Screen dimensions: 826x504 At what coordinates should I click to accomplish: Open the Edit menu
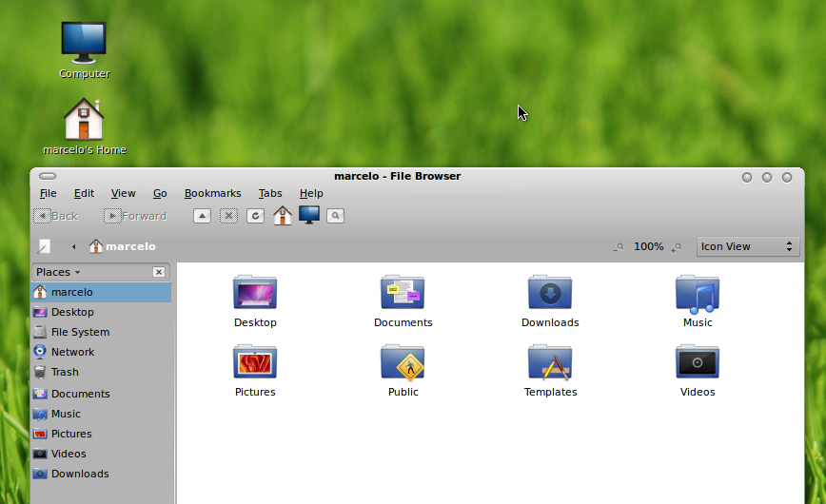point(84,193)
